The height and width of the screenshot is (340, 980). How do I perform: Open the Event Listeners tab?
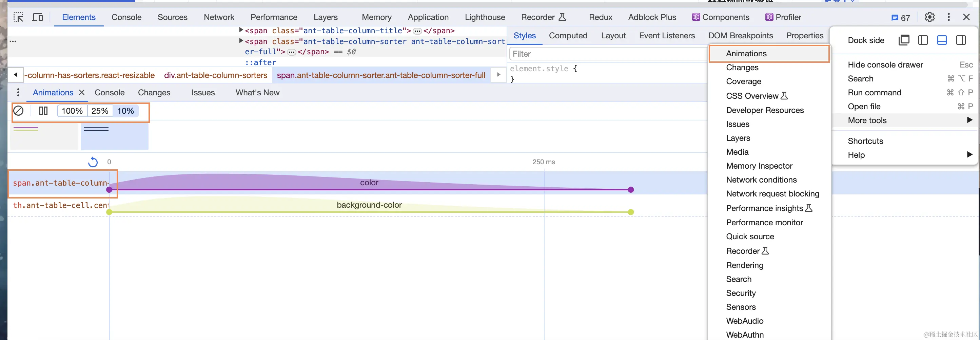(667, 35)
